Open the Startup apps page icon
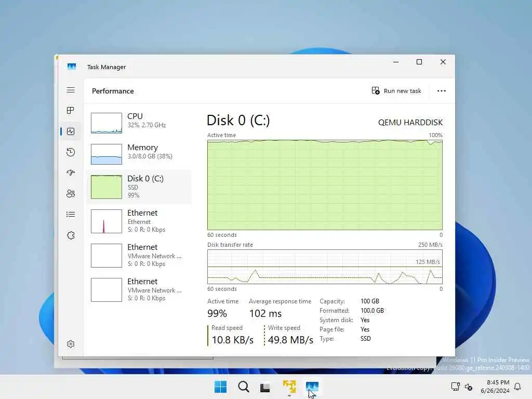Viewport: 532px width, 399px height. [x=71, y=172]
